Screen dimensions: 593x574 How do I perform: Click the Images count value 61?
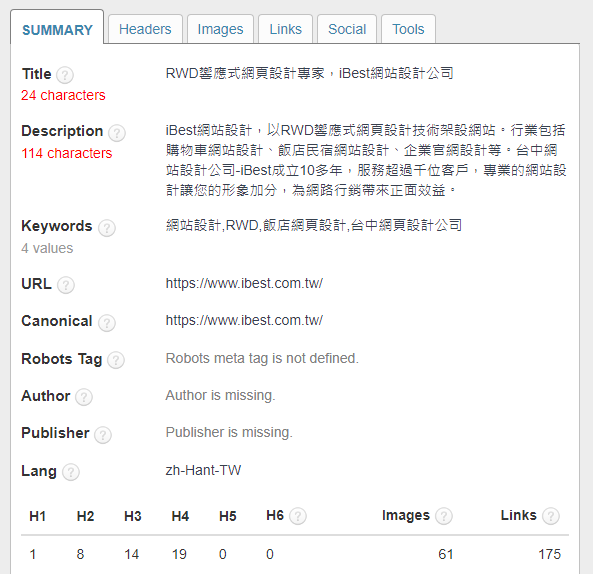pos(446,554)
